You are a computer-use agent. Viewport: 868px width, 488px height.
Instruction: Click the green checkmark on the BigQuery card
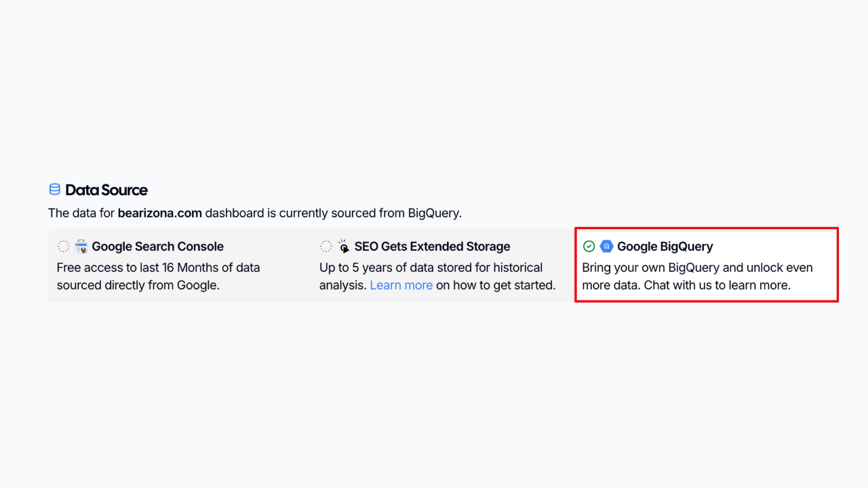589,246
